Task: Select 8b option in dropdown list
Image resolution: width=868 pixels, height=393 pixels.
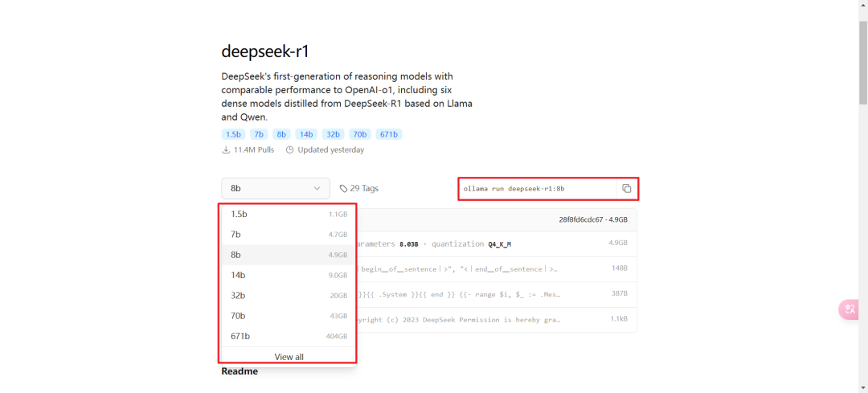Action: [289, 255]
